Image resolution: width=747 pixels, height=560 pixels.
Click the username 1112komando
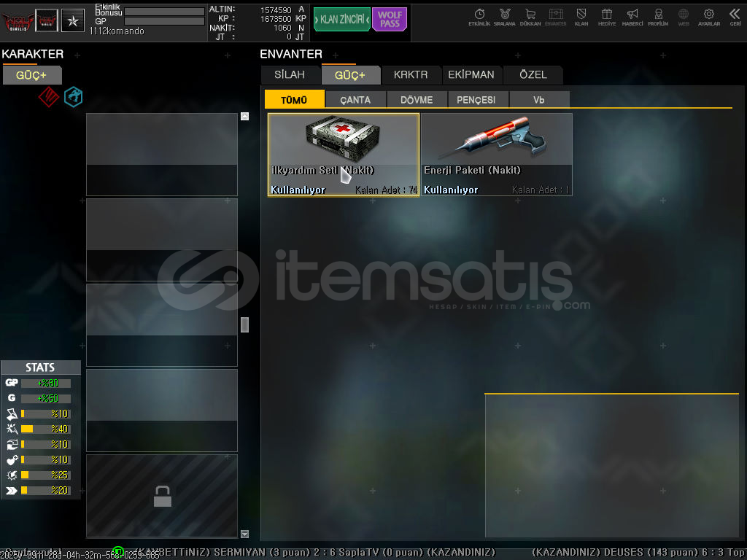click(x=117, y=31)
